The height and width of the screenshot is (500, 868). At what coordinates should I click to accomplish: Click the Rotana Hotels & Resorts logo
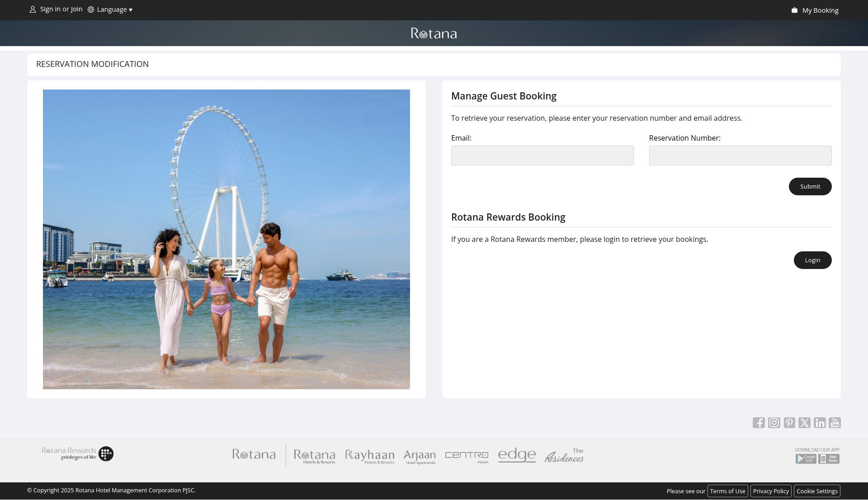314,456
